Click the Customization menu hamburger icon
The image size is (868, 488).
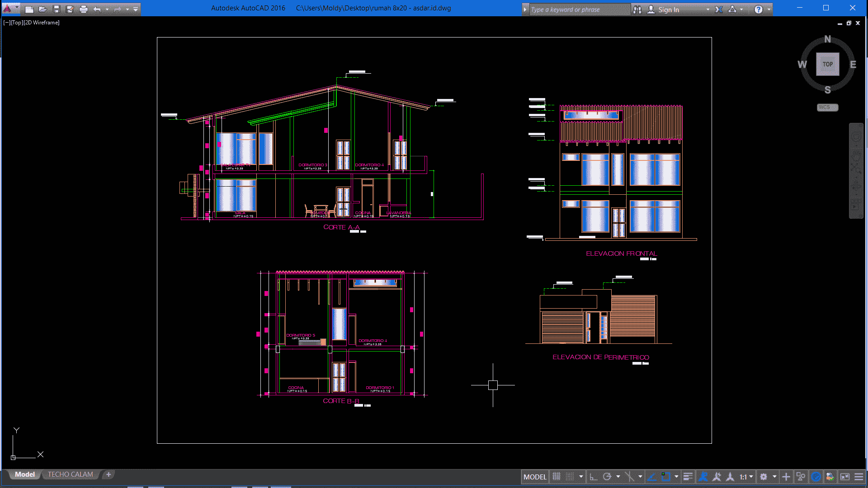coord(859,477)
